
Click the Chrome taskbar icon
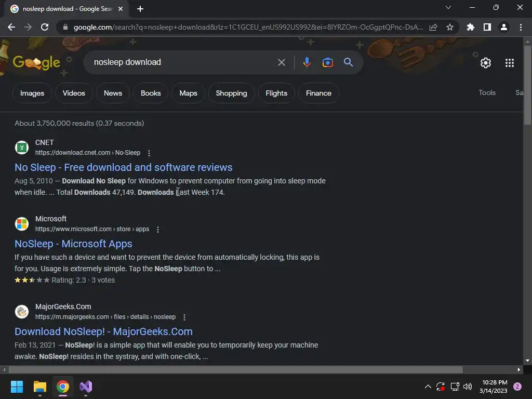pyautogui.click(x=63, y=387)
